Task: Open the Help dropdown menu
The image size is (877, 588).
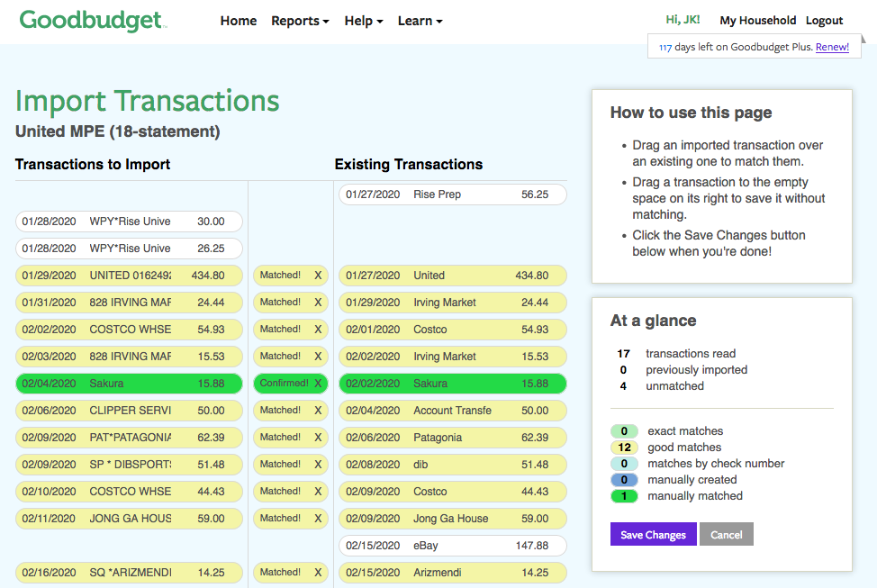Action: click(364, 21)
